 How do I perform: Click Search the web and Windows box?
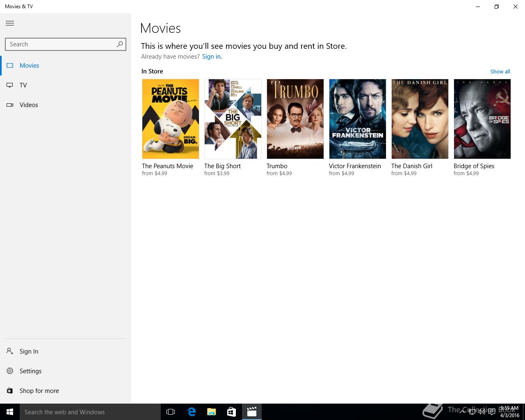tap(90, 412)
